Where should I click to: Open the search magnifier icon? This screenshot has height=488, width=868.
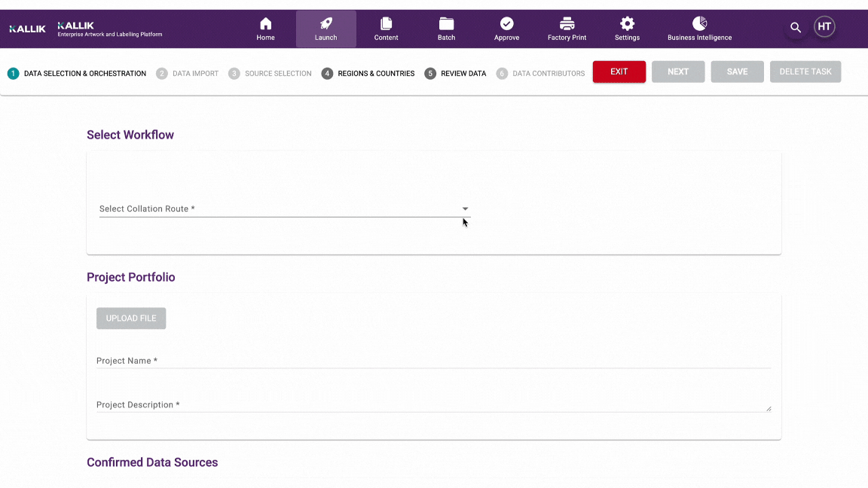pyautogui.click(x=795, y=26)
